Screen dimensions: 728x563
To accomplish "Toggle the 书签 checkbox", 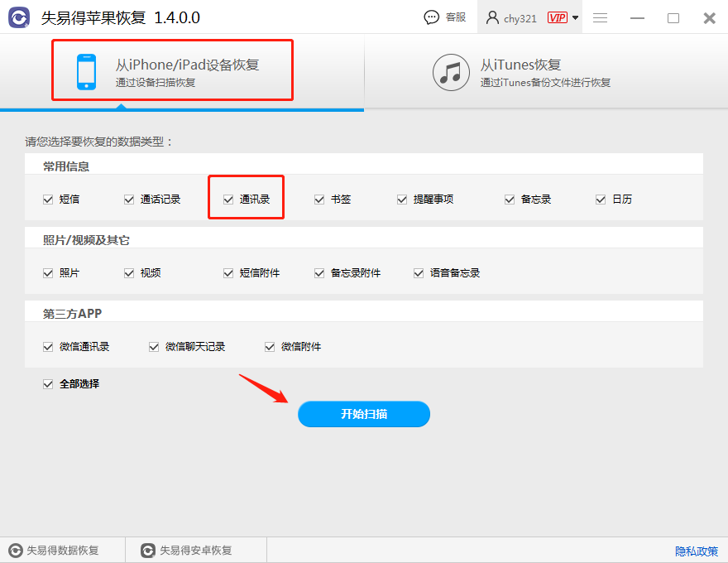I will (x=319, y=200).
